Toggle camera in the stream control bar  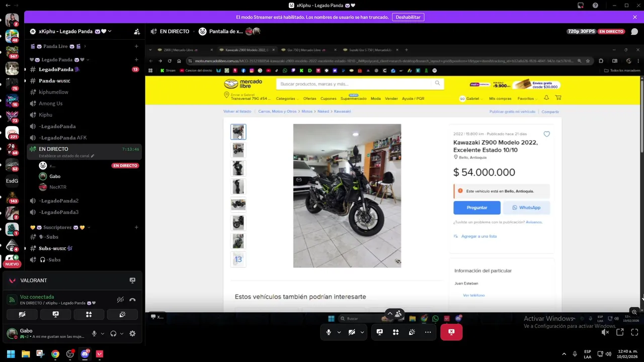point(352,332)
